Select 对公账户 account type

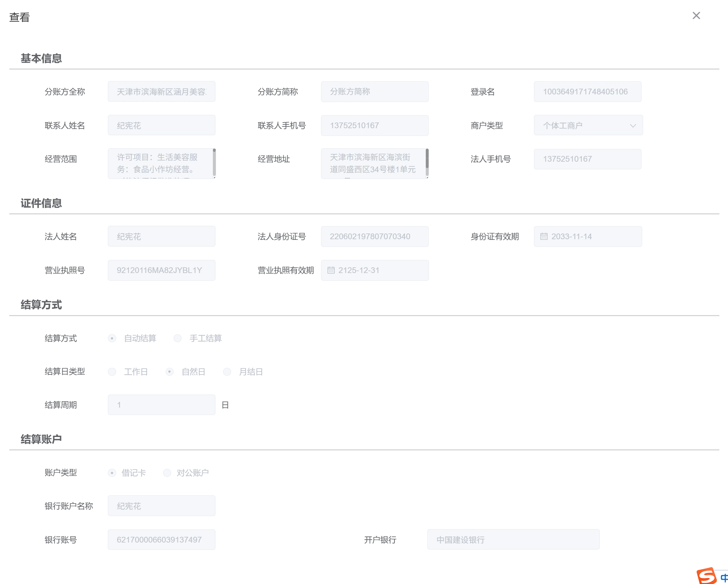pos(167,473)
